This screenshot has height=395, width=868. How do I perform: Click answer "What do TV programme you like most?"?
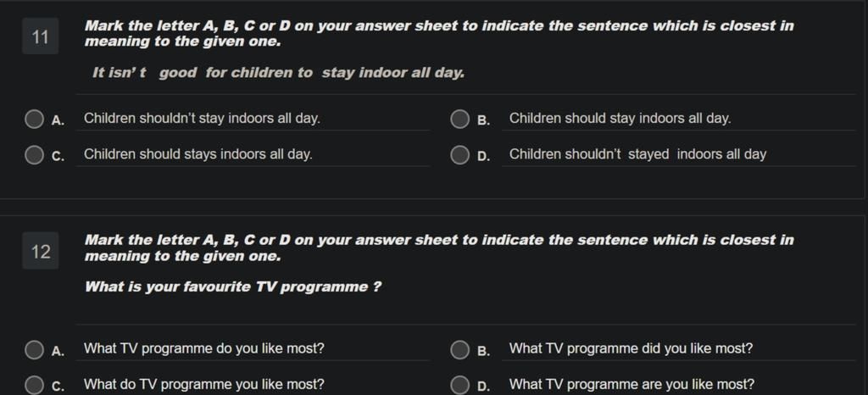click(x=204, y=385)
